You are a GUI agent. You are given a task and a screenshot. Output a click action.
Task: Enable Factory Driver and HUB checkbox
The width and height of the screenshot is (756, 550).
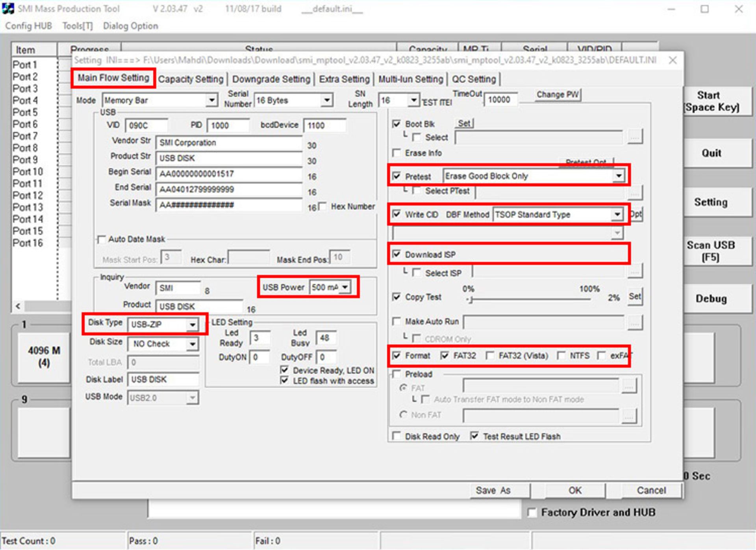(532, 513)
